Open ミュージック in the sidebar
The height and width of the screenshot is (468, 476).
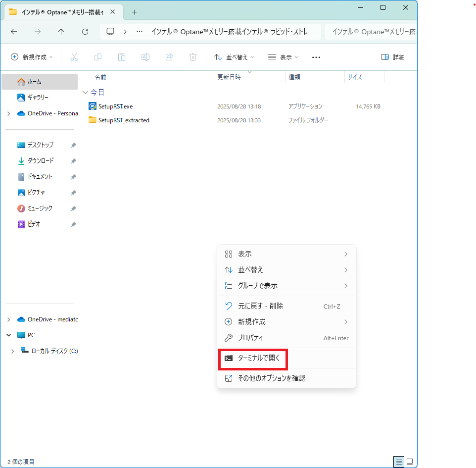[40, 208]
